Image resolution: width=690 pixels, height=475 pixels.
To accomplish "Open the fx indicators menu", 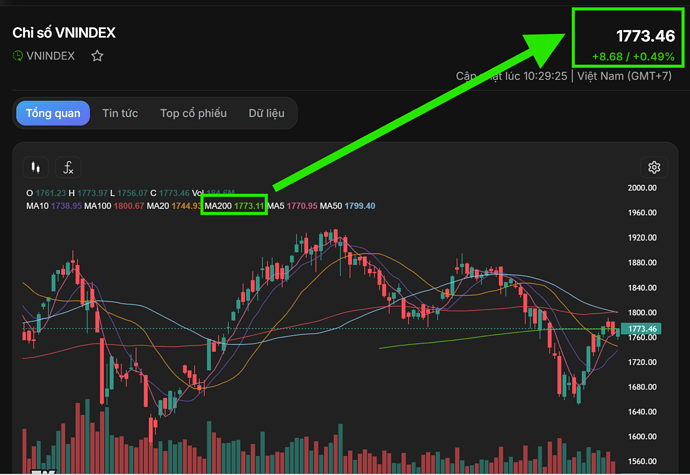I will point(68,167).
